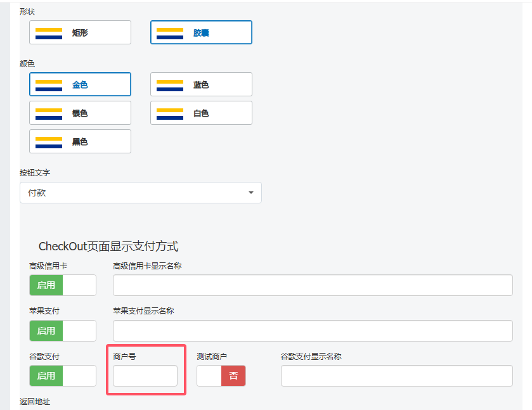Image resolution: width=532 pixels, height=410 pixels.
Task: Choose the 黑色 button color
Action: click(x=80, y=141)
